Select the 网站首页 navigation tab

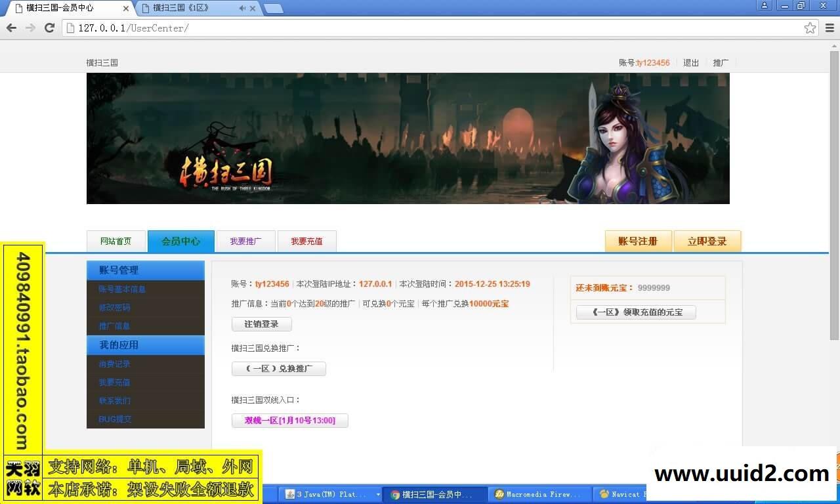[116, 241]
